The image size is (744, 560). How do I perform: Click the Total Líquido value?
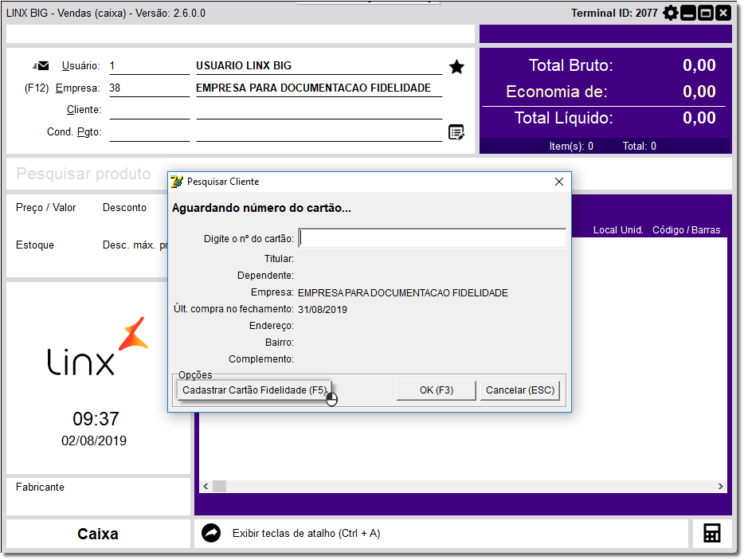(x=699, y=118)
